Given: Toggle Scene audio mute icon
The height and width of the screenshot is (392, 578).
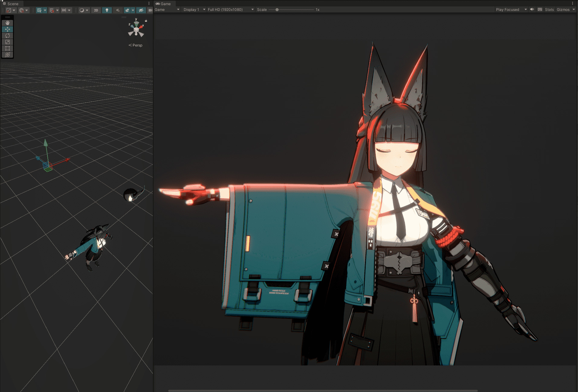Looking at the screenshot, I should (118, 10).
